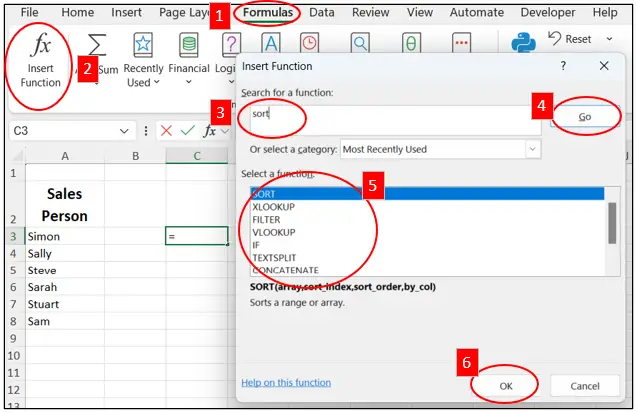Image resolution: width=637 pixels, height=413 pixels.
Task: Select the cell containing Simon
Action: coord(65,236)
